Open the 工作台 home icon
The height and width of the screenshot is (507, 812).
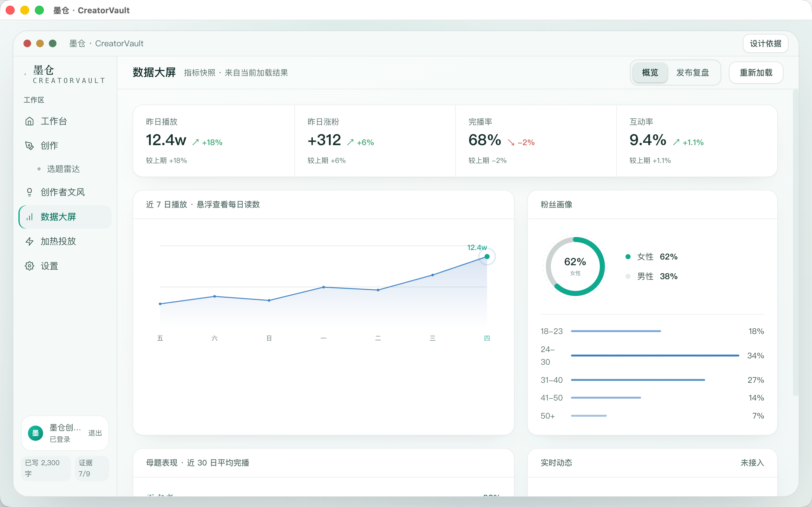coord(29,121)
